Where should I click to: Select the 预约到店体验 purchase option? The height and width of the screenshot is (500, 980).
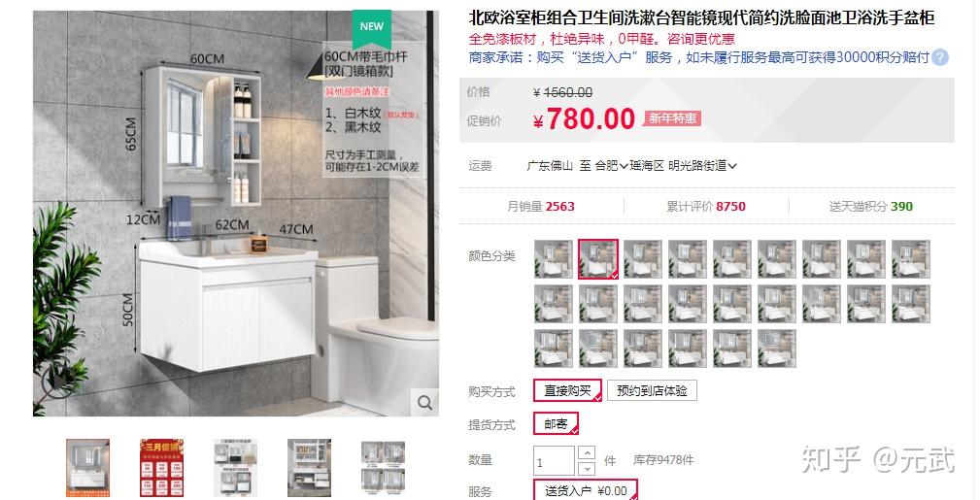pos(652,390)
